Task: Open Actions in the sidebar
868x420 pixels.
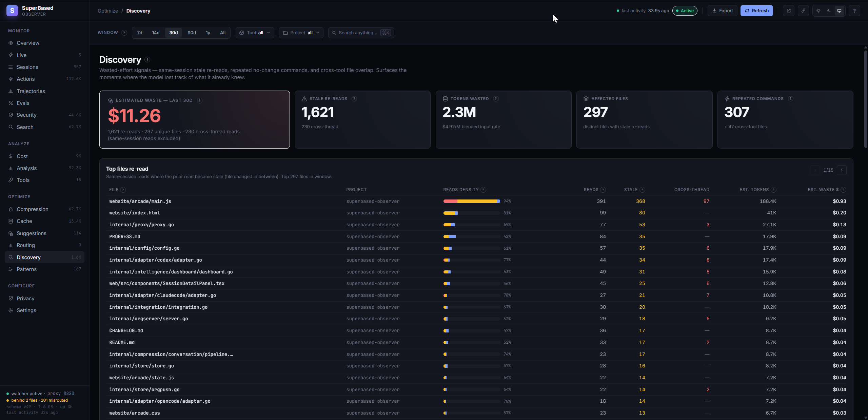Action: click(x=44, y=79)
